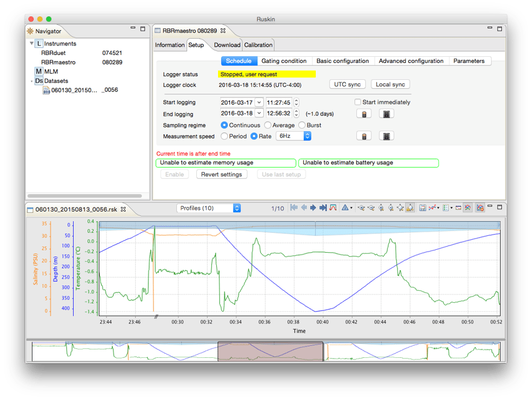Image resolution: width=532 pixels, height=399 pixels.
Task: Select the dataset file 060130 in Navigator
Action: 72,90
